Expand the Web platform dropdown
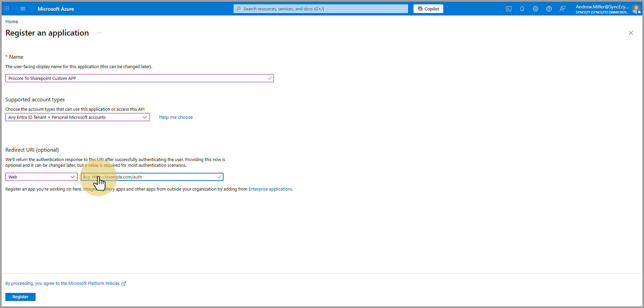Viewport: 644px width, 308px height. point(41,177)
